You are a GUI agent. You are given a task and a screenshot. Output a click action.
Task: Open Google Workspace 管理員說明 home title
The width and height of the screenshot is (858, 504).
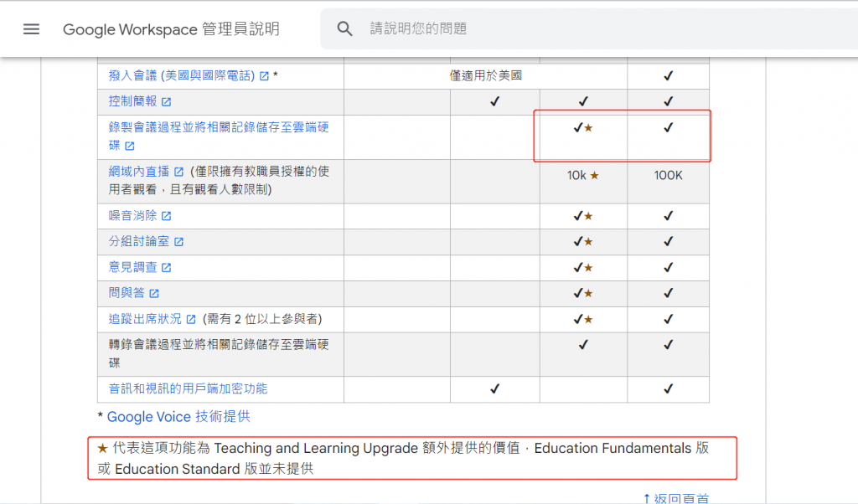171,29
